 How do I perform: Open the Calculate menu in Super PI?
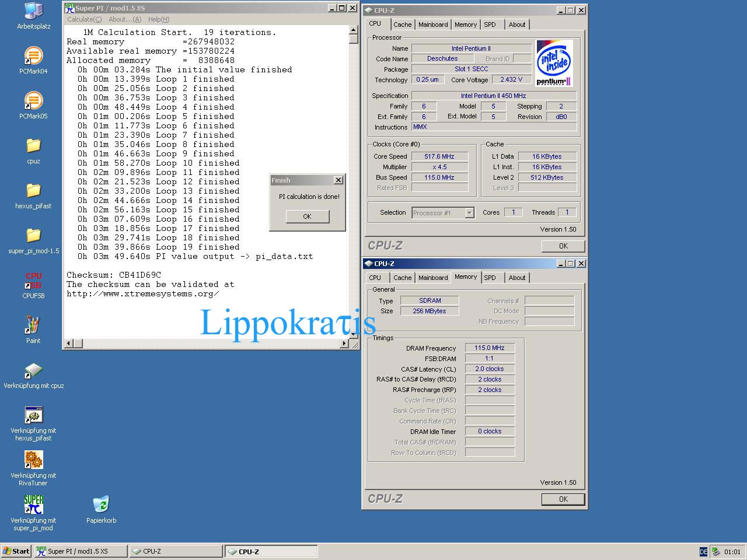tap(84, 19)
